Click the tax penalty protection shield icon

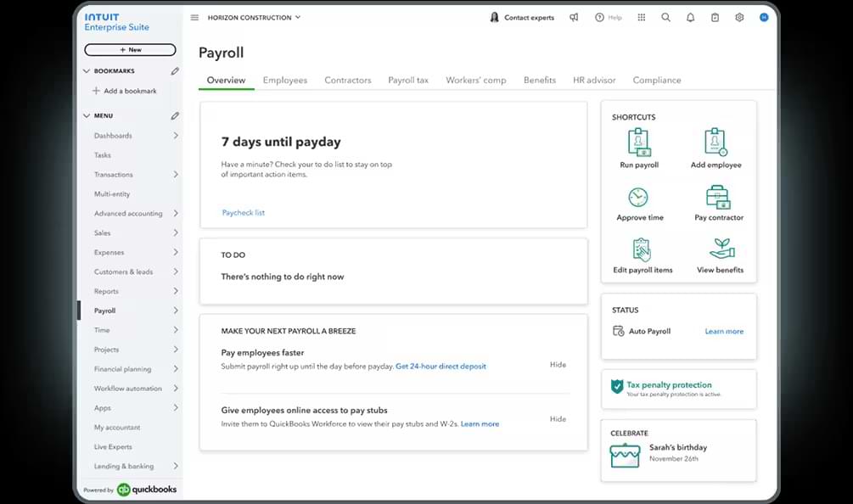coord(617,387)
